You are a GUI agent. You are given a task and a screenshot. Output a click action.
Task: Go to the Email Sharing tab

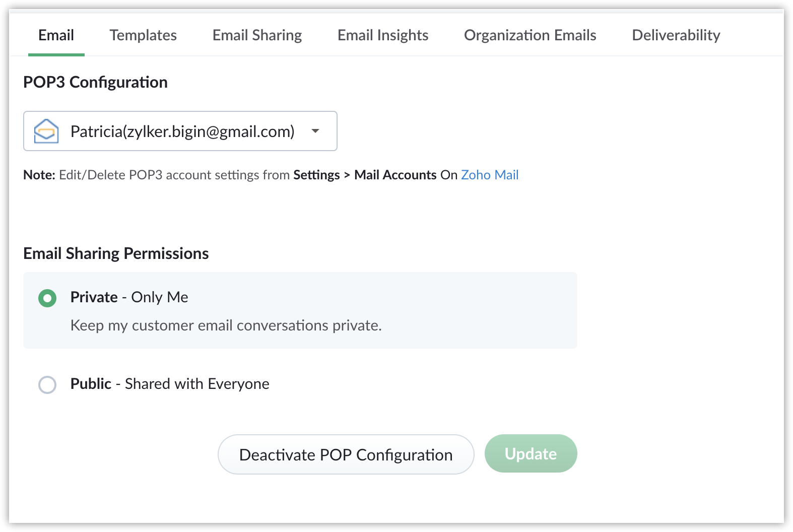(257, 35)
